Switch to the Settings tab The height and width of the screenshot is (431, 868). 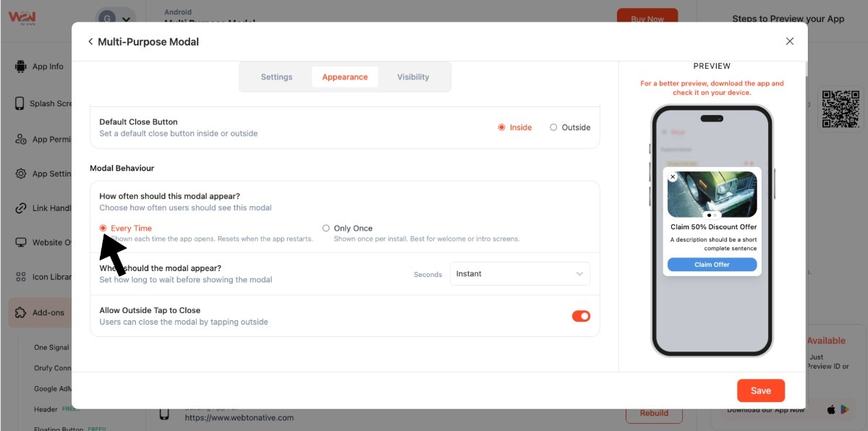(x=276, y=77)
